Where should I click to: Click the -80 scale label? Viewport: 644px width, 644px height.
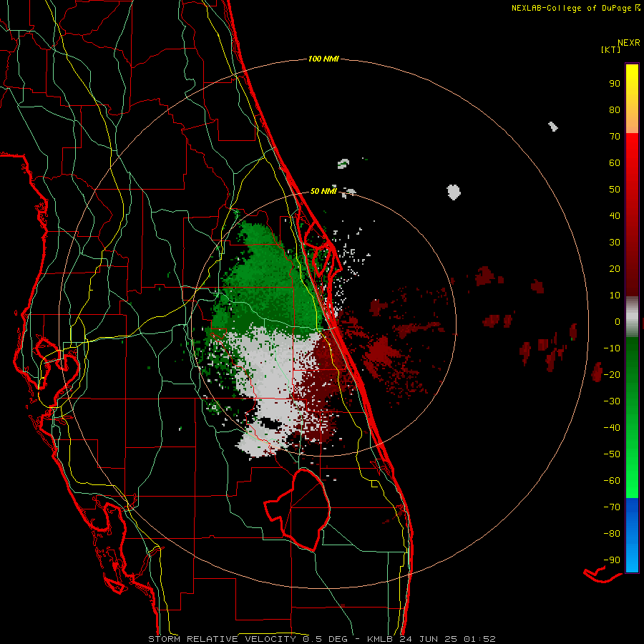pos(612,534)
